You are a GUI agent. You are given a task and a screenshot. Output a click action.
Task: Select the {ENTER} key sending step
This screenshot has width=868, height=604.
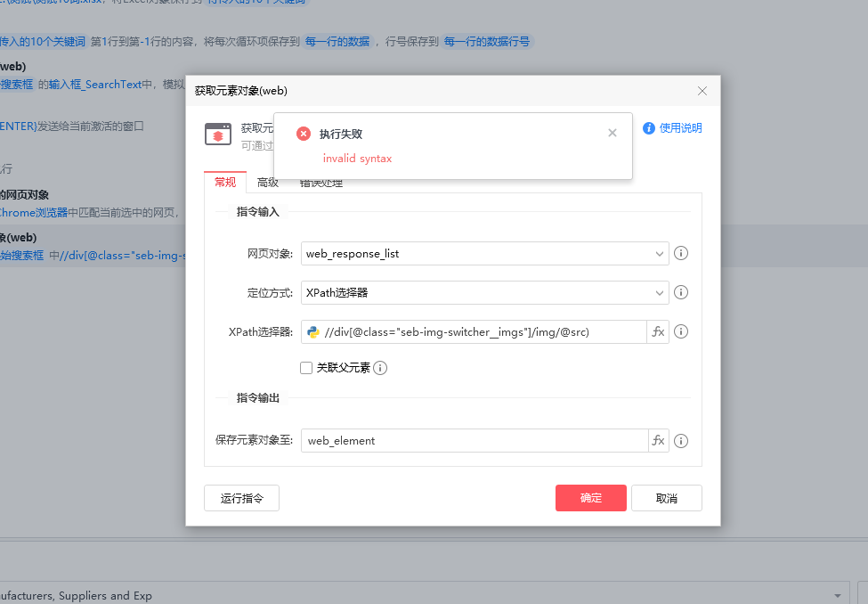coord(72,127)
